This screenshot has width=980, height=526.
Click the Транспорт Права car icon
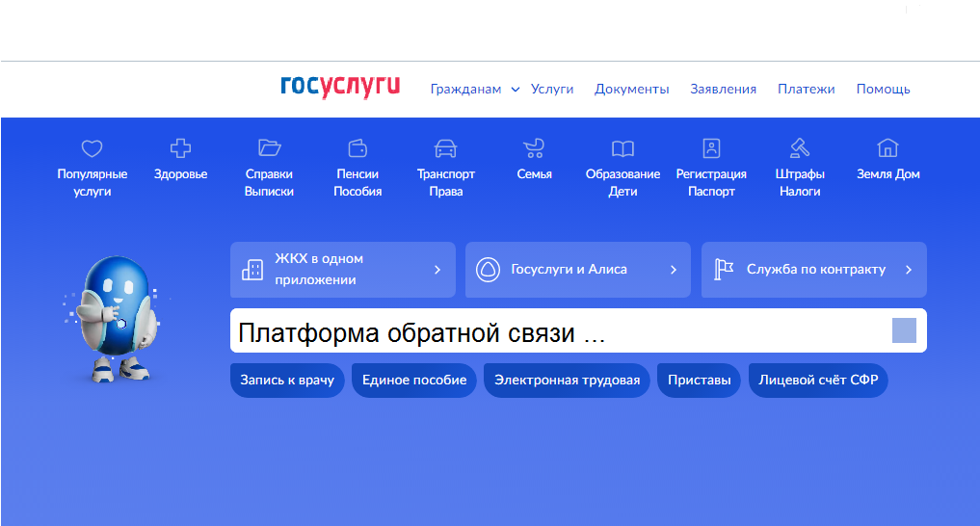445,148
